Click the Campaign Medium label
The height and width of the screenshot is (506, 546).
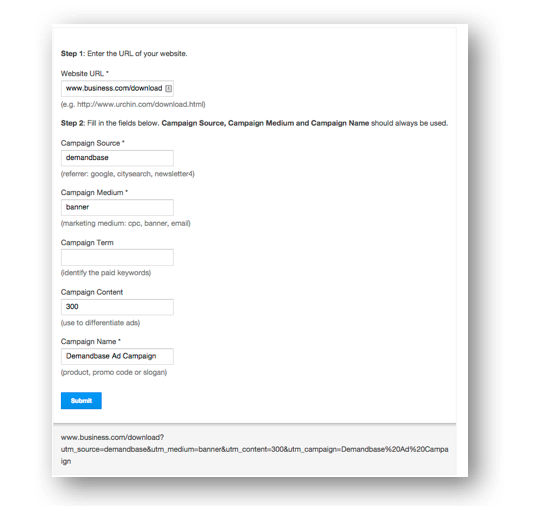(94, 193)
